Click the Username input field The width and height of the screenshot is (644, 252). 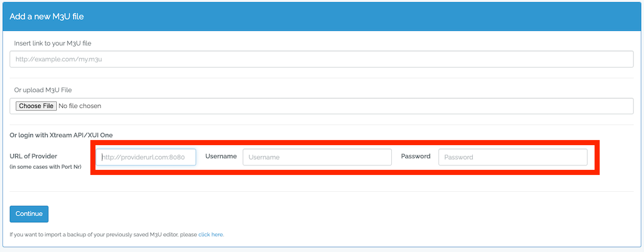[x=317, y=157]
